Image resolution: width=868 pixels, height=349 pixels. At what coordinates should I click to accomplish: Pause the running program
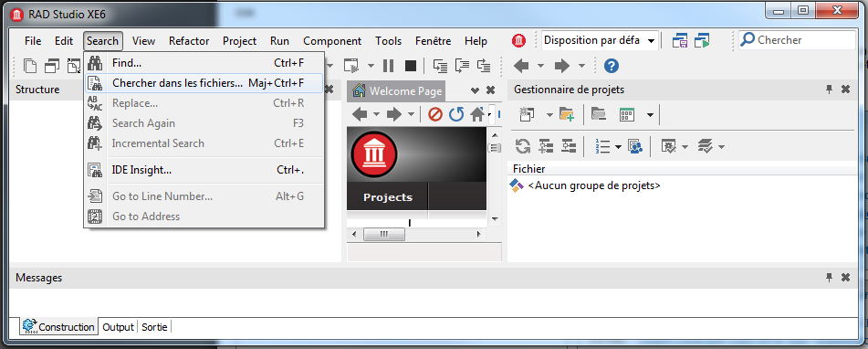(x=389, y=67)
